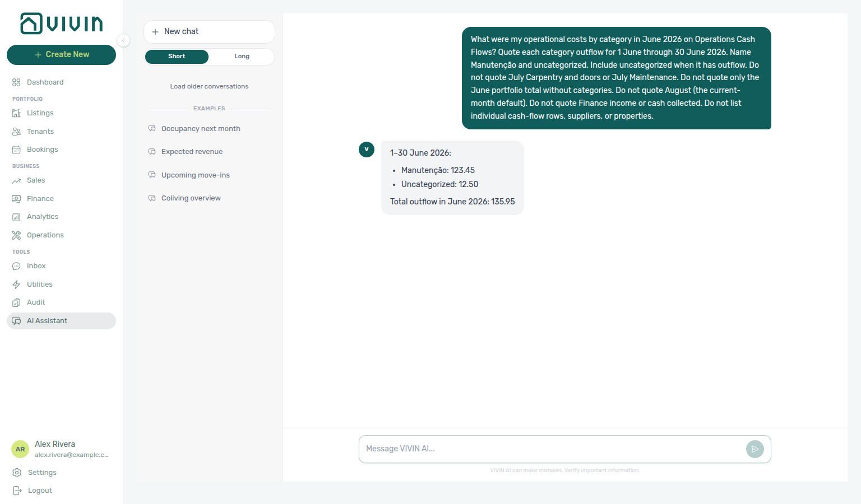Collapse the sidebar with chevron button
This screenshot has width=861, height=504.
(x=123, y=40)
